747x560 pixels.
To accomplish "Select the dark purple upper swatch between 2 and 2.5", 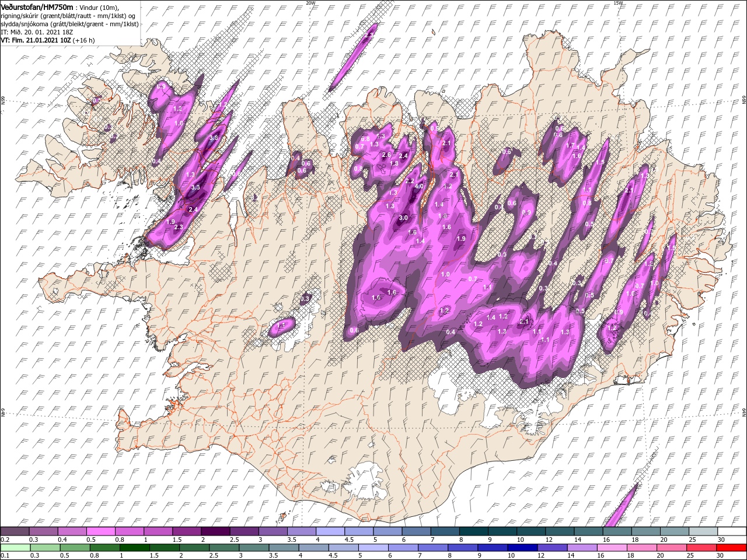I will click(215, 531).
